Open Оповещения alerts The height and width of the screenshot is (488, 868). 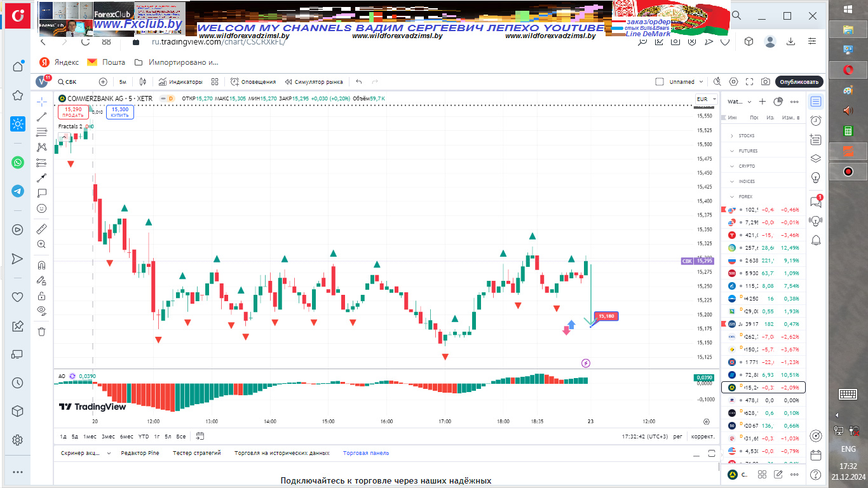(253, 81)
